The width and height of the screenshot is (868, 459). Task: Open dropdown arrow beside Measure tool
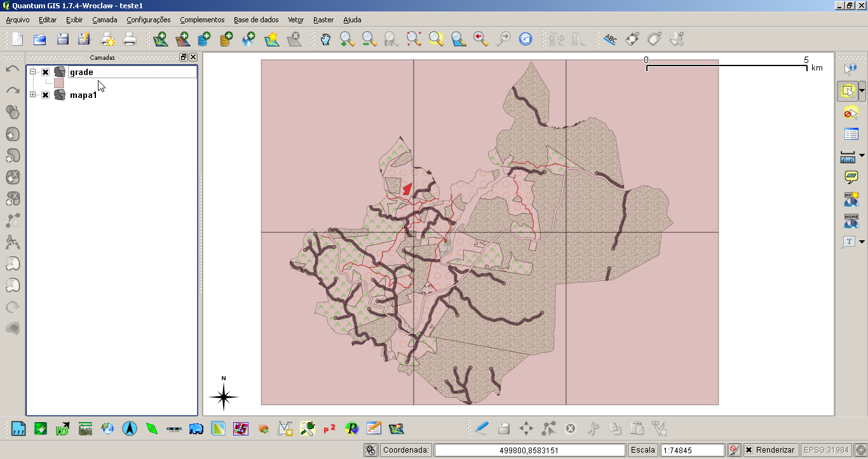pyautogui.click(x=862, y=155)
